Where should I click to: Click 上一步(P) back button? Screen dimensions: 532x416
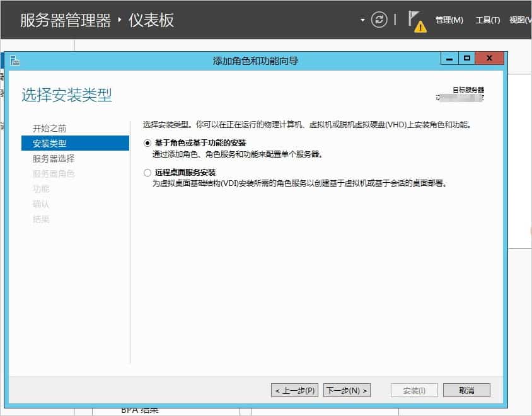pos(294,391)
